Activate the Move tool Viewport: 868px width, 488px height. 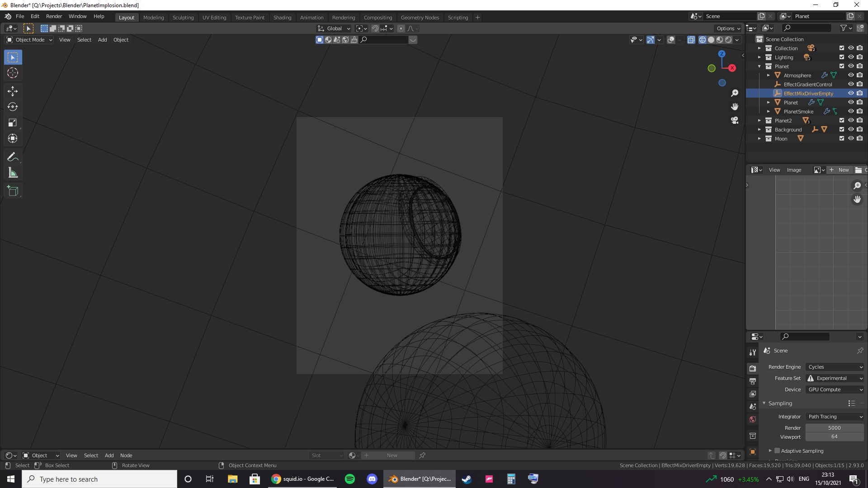[13, 91]
